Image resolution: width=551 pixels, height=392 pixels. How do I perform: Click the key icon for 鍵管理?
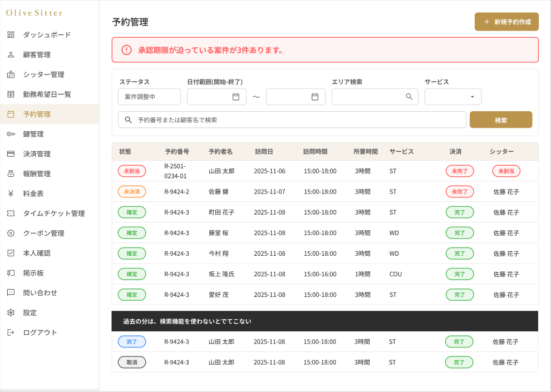click(11, 134)
